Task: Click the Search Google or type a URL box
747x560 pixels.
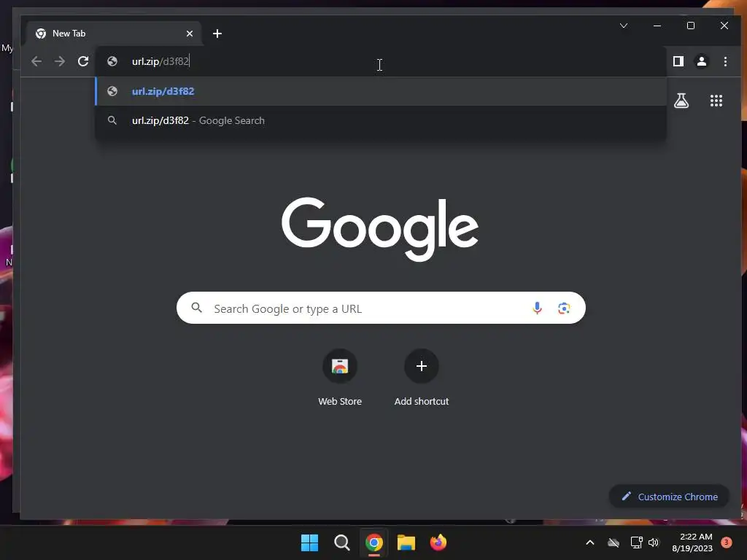Action: click(x=381, y=308)
